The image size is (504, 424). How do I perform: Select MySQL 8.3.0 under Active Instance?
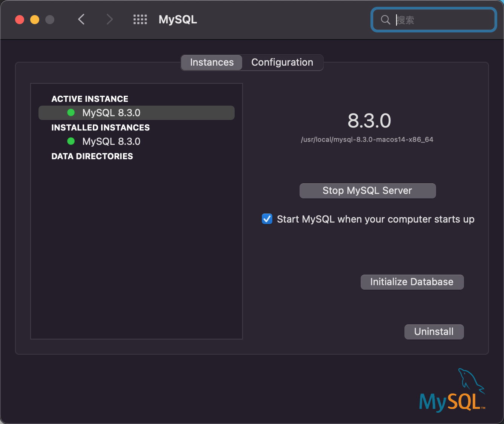[137, 113]
